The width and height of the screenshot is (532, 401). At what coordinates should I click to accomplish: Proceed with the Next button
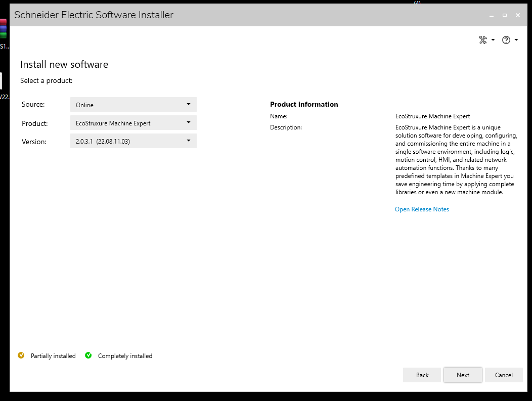(463, 375)
